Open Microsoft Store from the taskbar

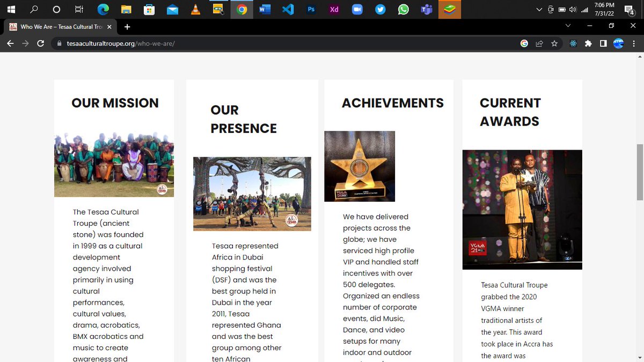[x=149, y=9]
